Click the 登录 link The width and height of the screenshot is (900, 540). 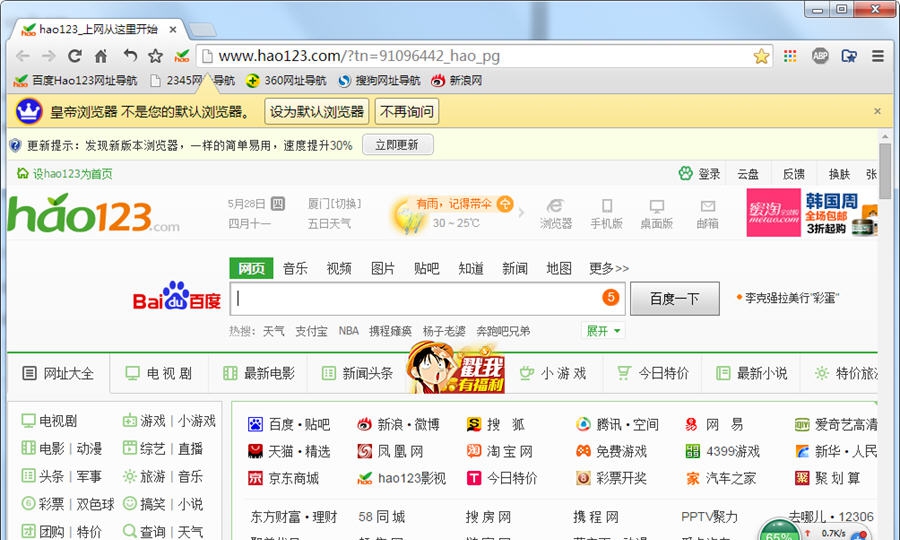pyautogui.click(x=709, y=174)
